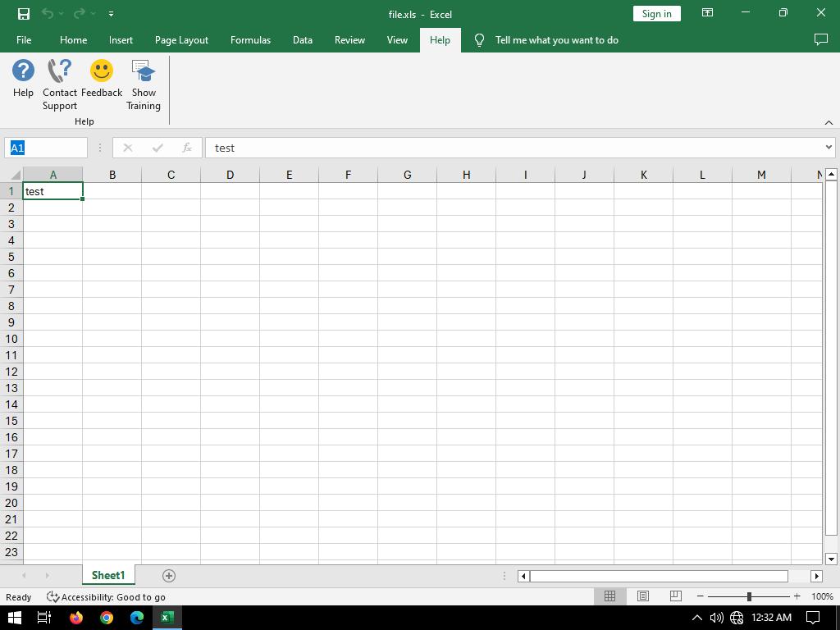This screenshot has height=630, width=840.
Task: Open Excel from the Windows taskbar
Action: (x=167, y=618)
